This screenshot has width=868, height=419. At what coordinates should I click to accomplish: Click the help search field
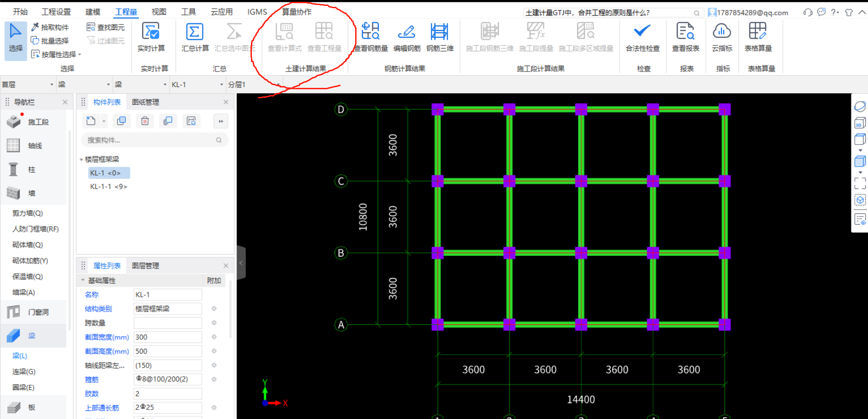tap(612, 13)
